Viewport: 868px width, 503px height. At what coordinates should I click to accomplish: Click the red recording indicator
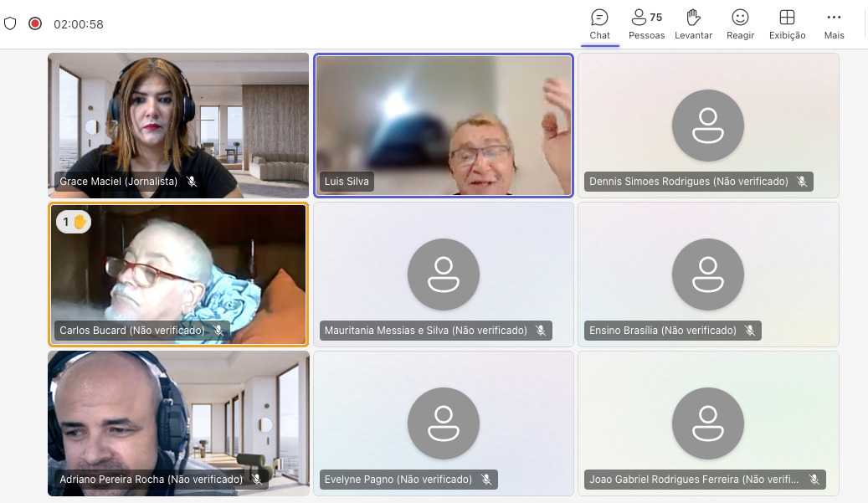[x=35, y=23]
